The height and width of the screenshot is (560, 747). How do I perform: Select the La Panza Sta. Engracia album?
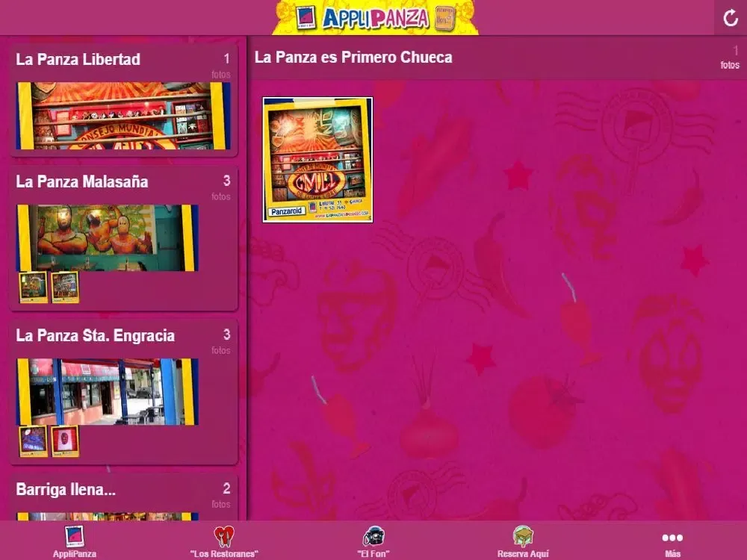pyautogui.click(x=95, y=335)
